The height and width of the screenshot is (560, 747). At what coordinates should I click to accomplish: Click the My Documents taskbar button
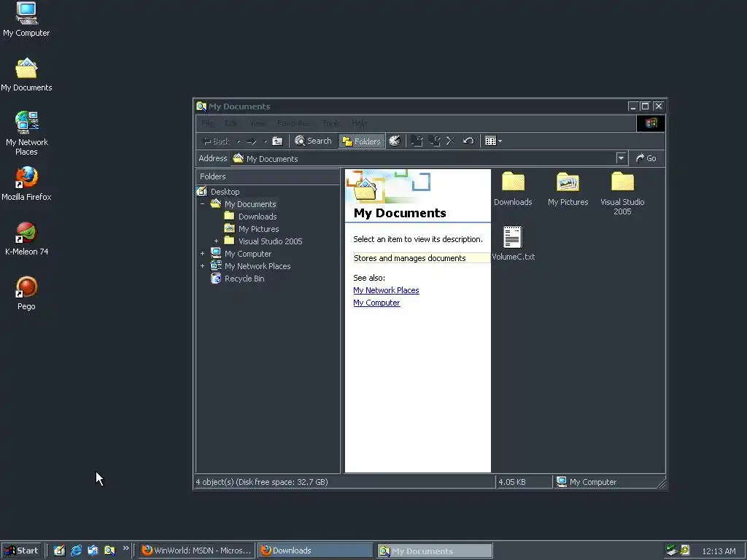coord(435,551)
